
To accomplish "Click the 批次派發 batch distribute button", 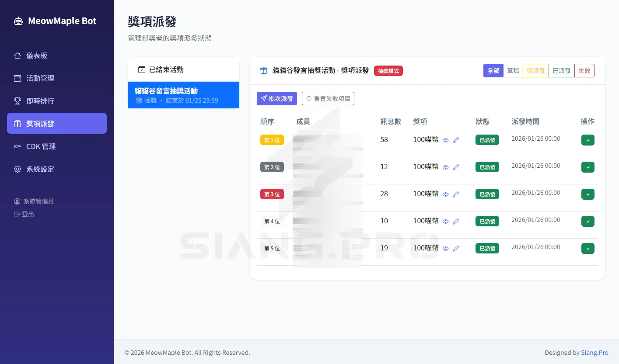I will [276, 98].
